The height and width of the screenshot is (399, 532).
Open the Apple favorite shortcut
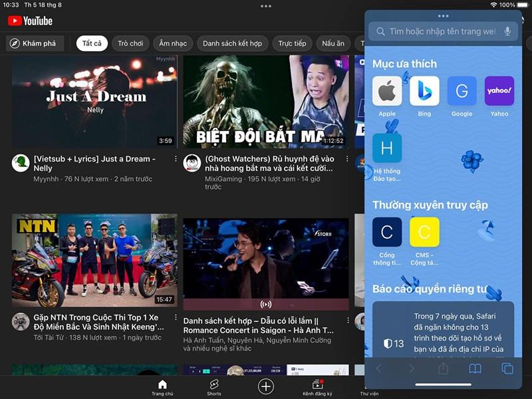[387, 92]
